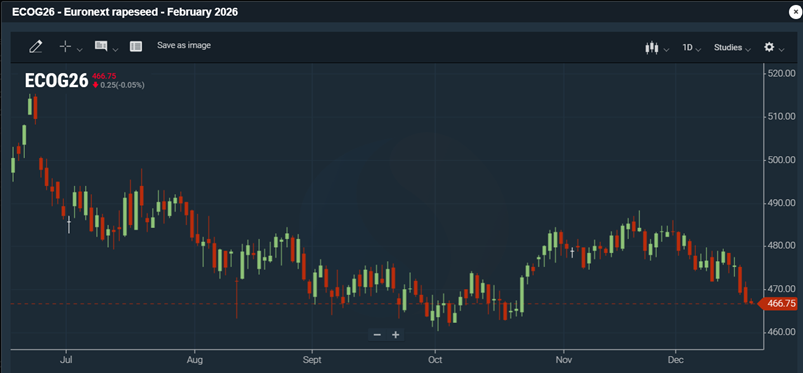
Task: Click the Sept label on time axis
Action: click(312, 360)
